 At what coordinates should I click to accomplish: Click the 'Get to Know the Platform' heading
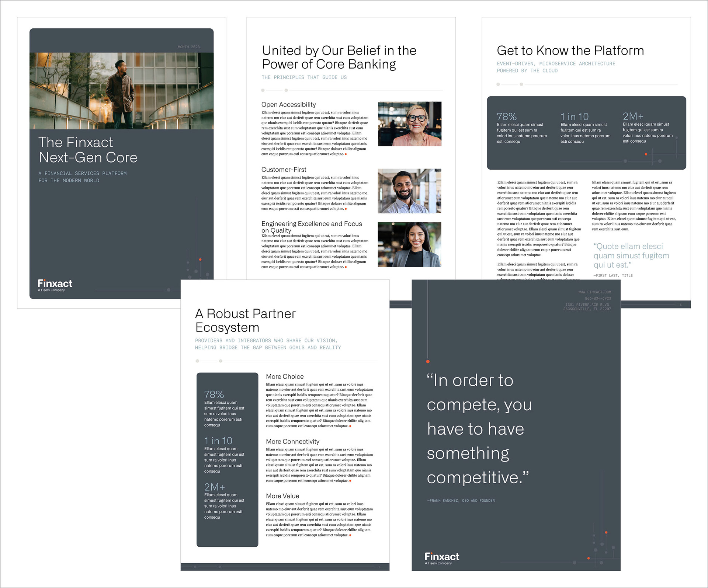click(570, 51)
